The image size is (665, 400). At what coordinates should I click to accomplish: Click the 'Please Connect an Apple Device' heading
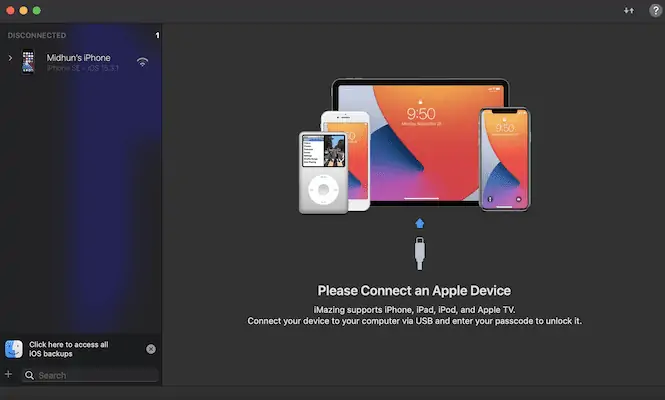click(413, 291)
